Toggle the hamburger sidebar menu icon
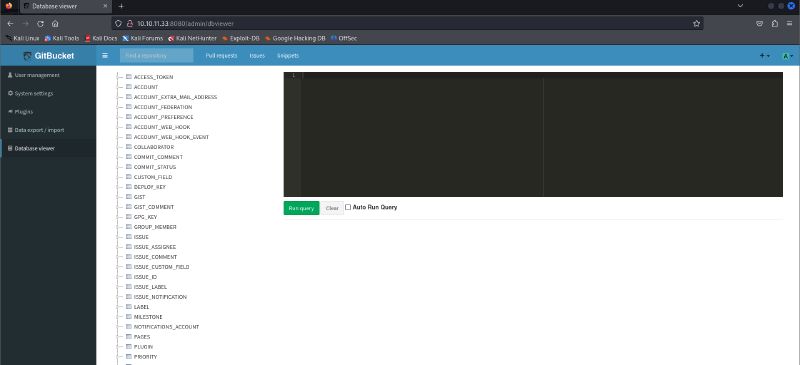This screenshot has width=800, height=365. (x=105, y=56)
